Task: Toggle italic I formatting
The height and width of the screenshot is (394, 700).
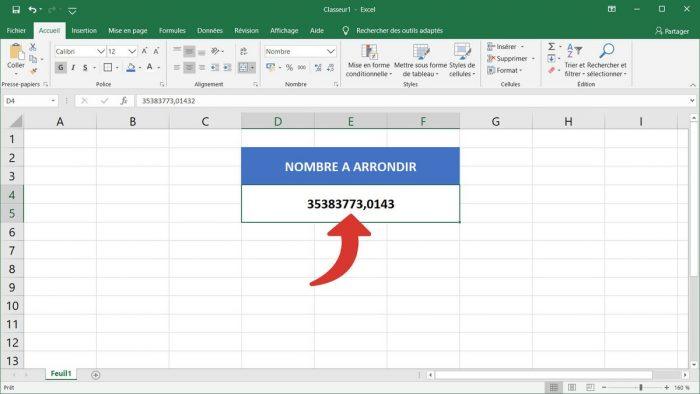Action: [x=73, y=67]
